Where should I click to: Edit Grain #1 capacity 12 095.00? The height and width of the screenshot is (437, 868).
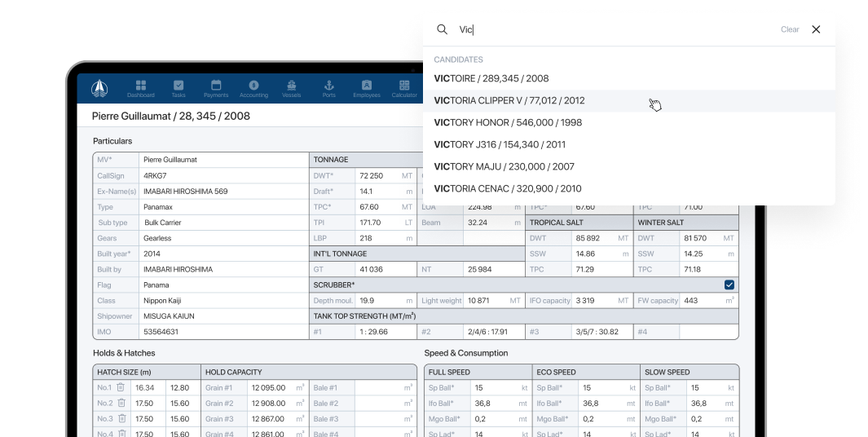click(x=277, y=388)
